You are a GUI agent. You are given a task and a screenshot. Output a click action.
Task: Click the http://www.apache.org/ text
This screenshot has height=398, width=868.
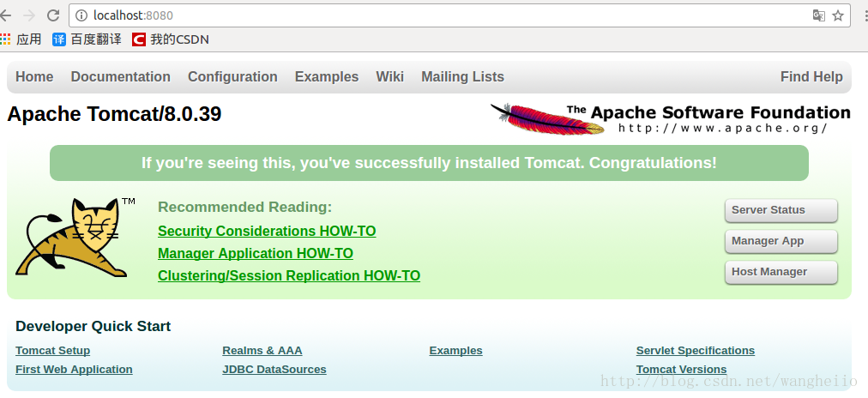[x=722, y=129]
